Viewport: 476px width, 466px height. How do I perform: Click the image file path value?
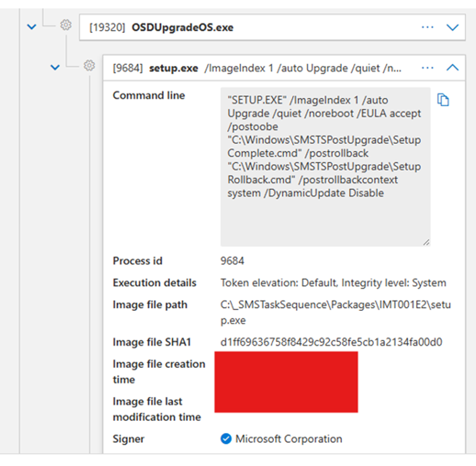click(x=336, y=312)
